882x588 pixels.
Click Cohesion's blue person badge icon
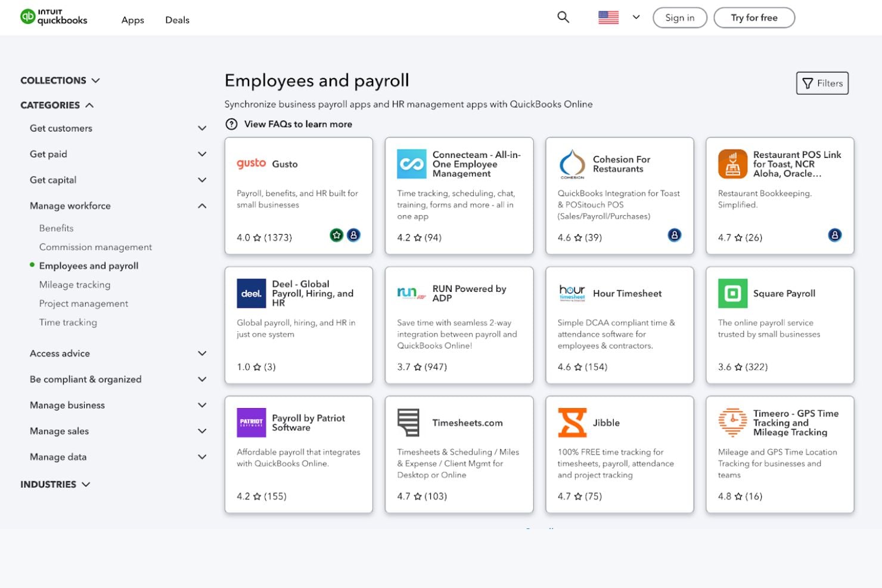(675, 235)
